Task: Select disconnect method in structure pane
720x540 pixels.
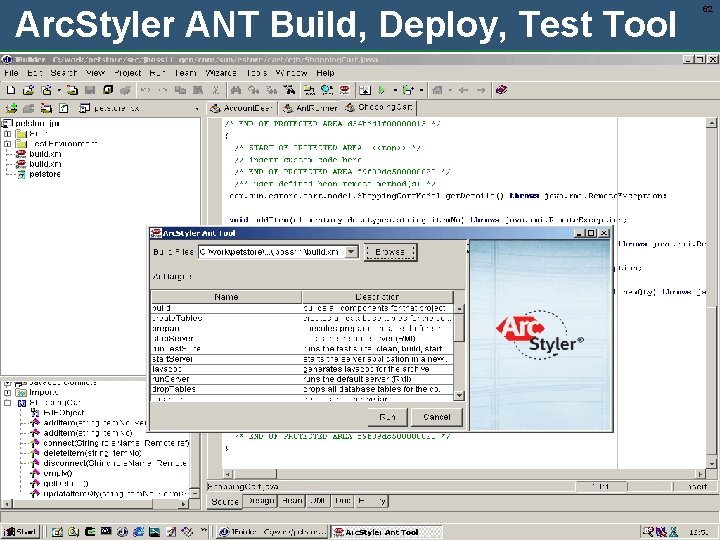Action: [108, 463]
